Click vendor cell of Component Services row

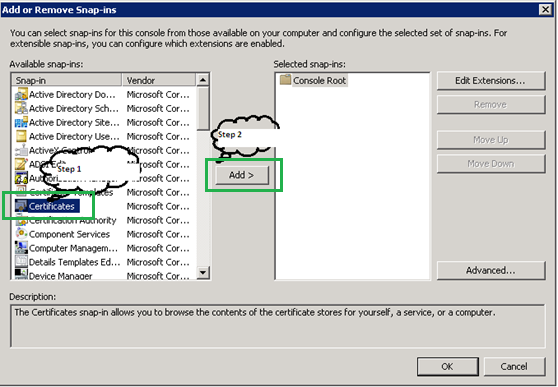point(158,234)
